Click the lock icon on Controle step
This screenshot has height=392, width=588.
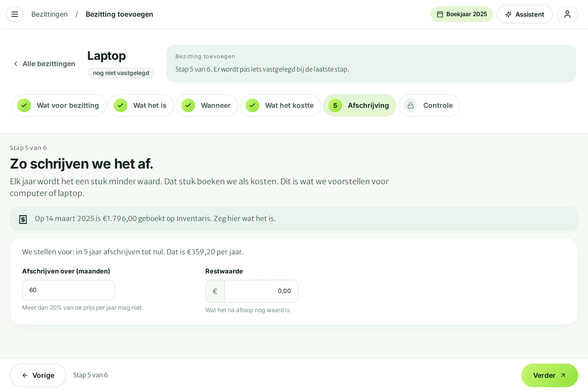pyautogui.click(x=411, y=105)
